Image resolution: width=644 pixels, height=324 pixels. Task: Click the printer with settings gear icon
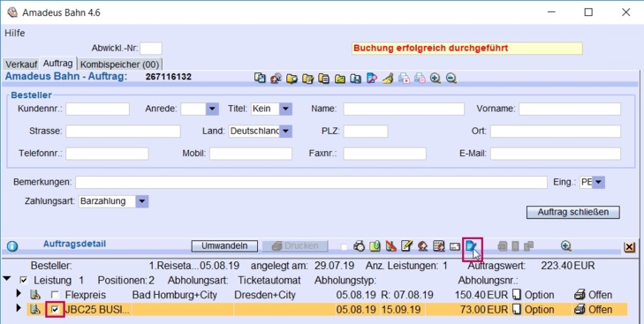tap(420, 78)
